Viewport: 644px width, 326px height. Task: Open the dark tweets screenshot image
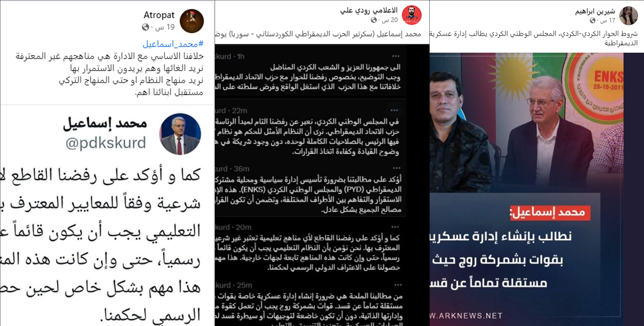pyautogui.click(x=322, y=185)
